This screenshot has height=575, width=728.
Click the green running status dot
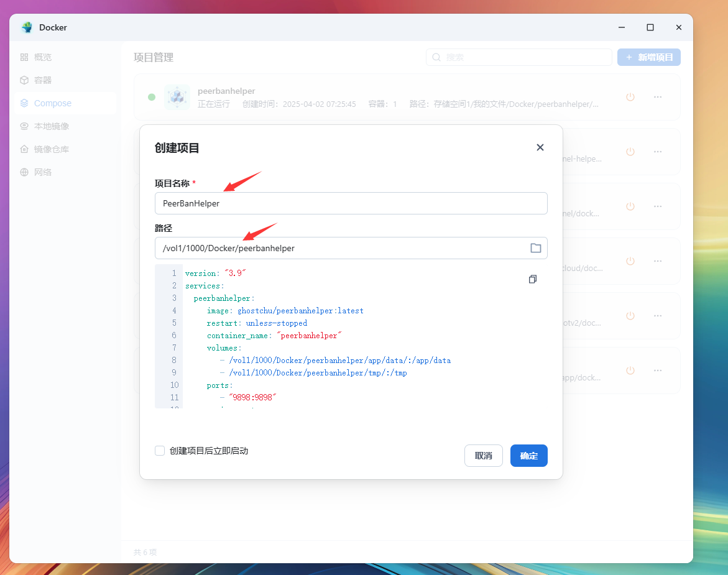click(151, 97)
